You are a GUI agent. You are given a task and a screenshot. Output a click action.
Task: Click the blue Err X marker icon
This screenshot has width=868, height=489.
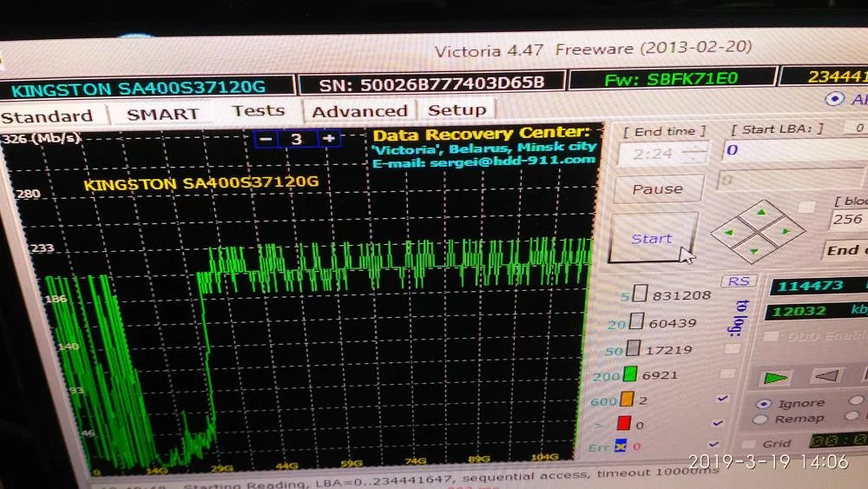(621, 446)
